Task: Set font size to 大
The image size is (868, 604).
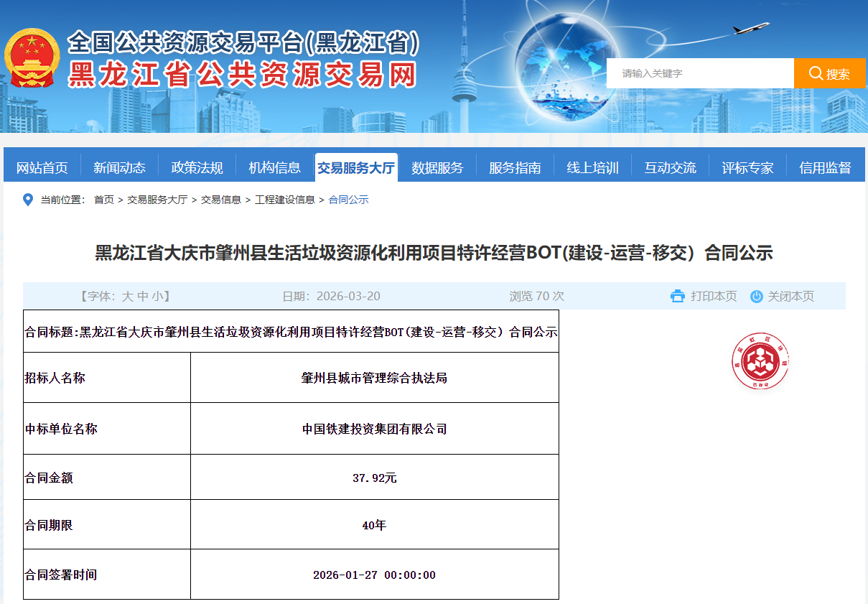Action: [127, 296]
